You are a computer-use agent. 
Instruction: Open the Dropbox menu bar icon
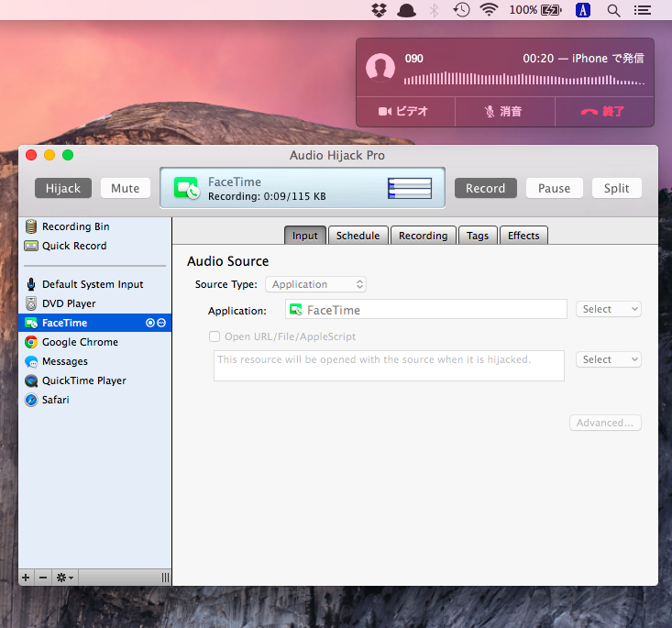(x=379, y=10)
